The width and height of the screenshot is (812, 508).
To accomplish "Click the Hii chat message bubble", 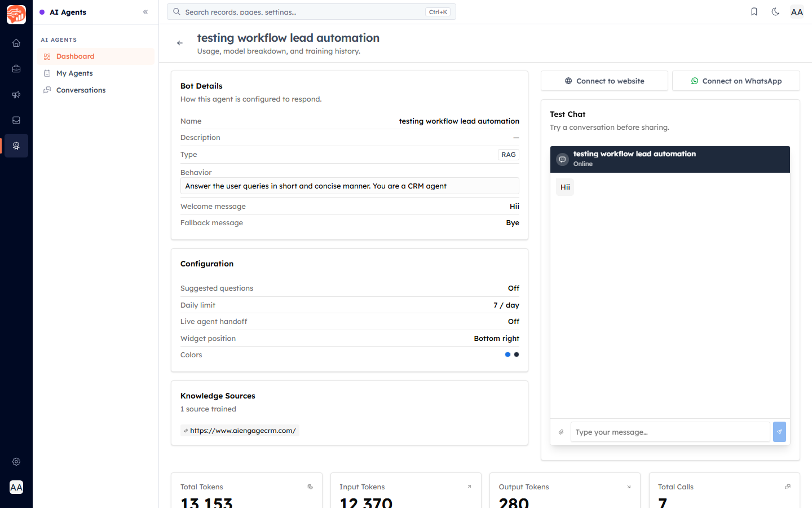I will pyautogui.click(x=565, y=187).
